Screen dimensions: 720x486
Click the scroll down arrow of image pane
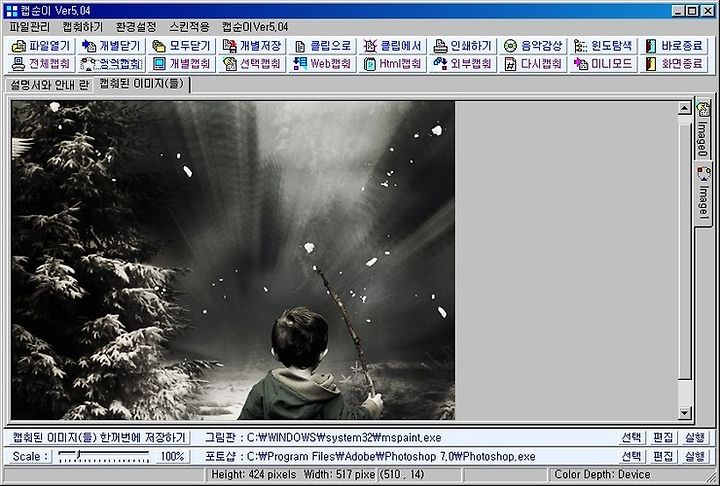point(684,413)
